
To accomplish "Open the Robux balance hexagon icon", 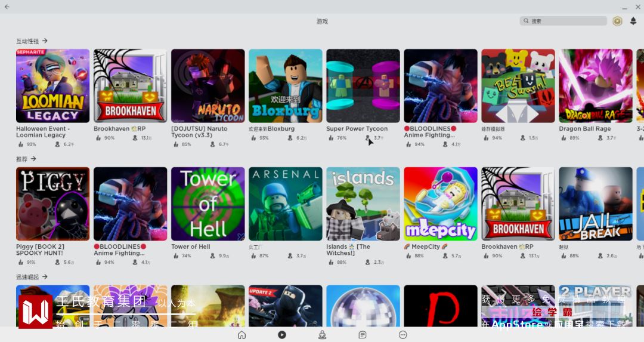I will pos(617,21).
